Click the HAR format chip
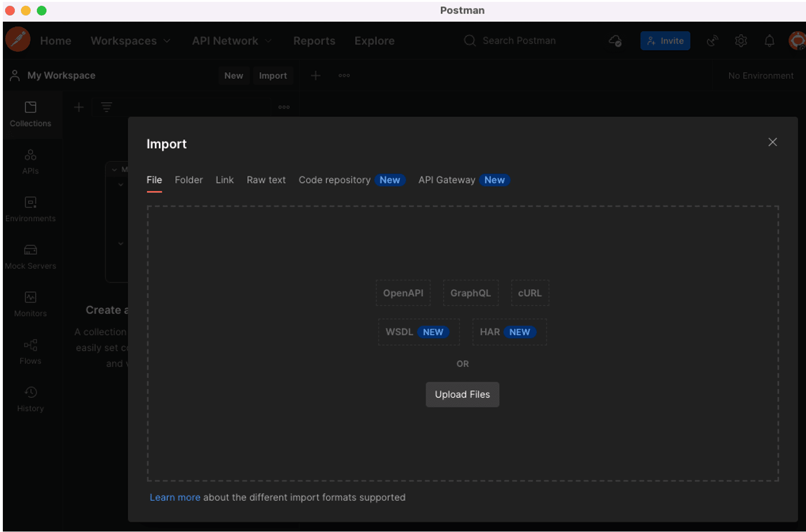Viewport: 806px width, 532px height. coord(509,332)
